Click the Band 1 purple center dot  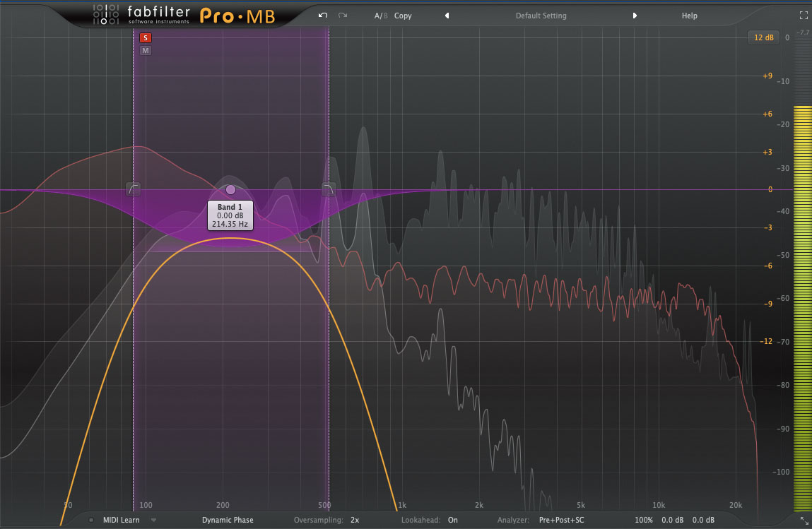(230, 189)
